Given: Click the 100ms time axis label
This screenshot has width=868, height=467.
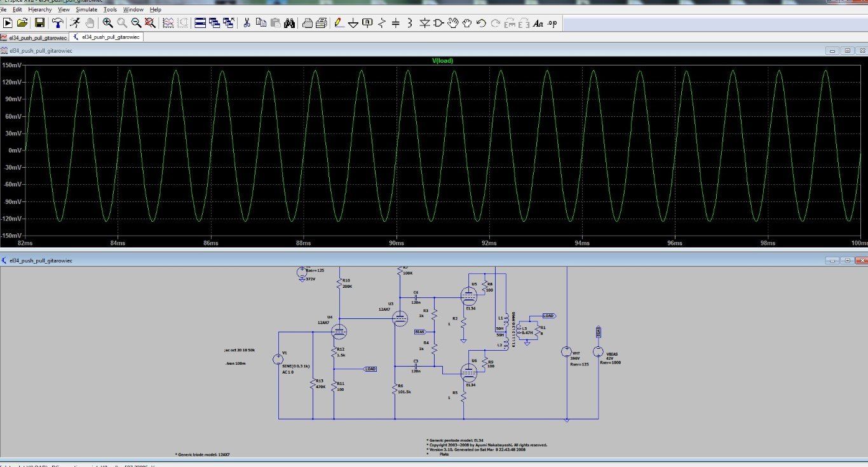Looking at the screenshot, I should 858,243.
